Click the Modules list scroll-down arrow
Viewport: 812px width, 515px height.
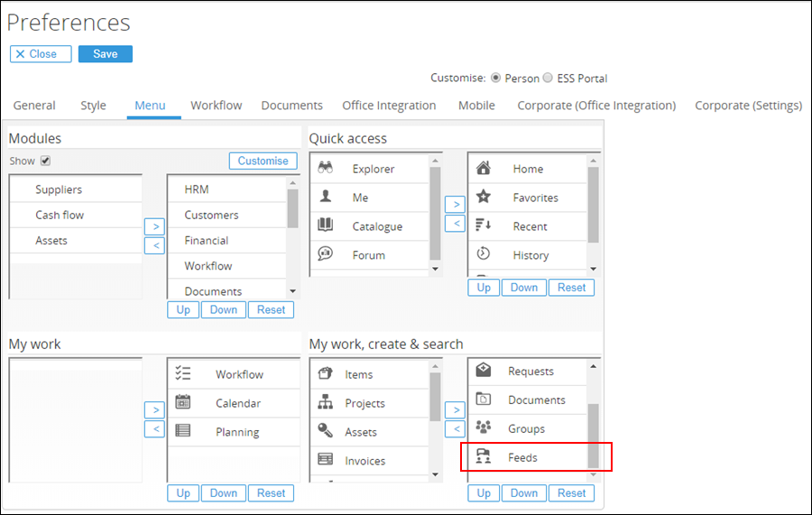(292, 291)
